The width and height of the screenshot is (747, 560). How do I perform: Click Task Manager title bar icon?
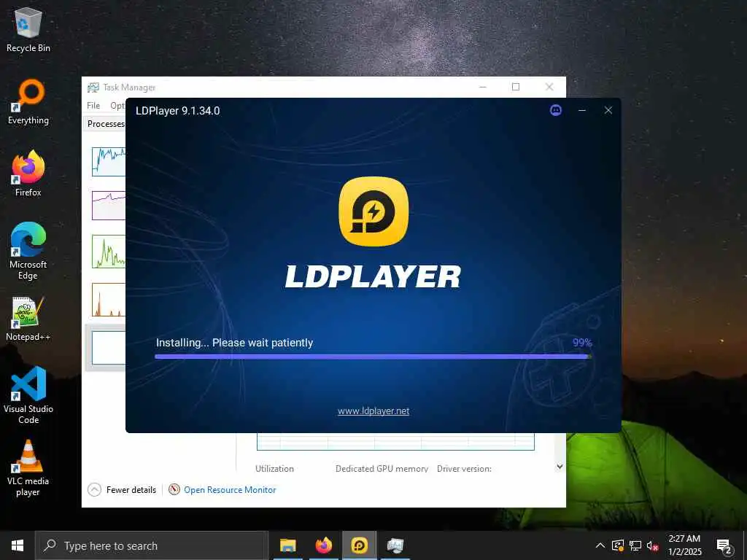pyautogui.click(x=93, y=87)
